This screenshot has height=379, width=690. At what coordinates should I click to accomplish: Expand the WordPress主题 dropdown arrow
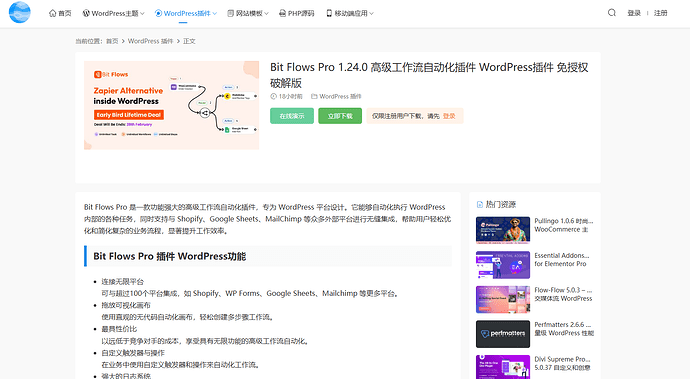click(x=142, y=14)
